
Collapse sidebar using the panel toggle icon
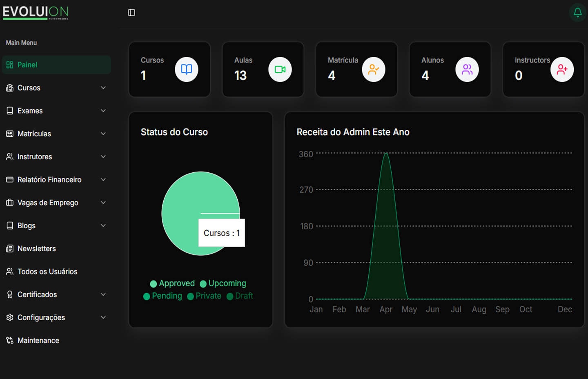131,13
